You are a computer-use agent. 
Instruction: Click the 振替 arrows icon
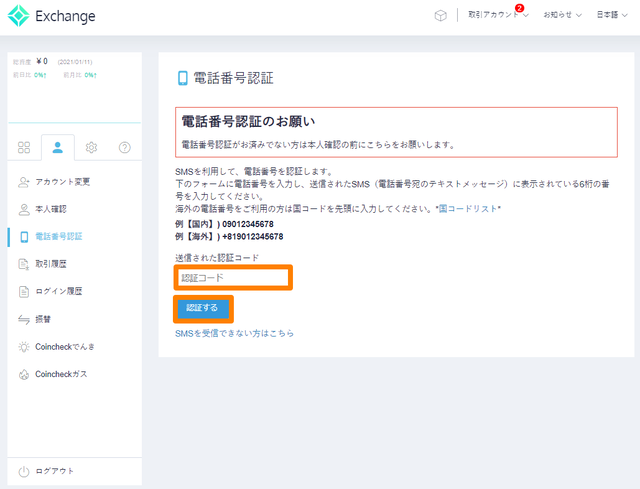[x=24, y=320]
